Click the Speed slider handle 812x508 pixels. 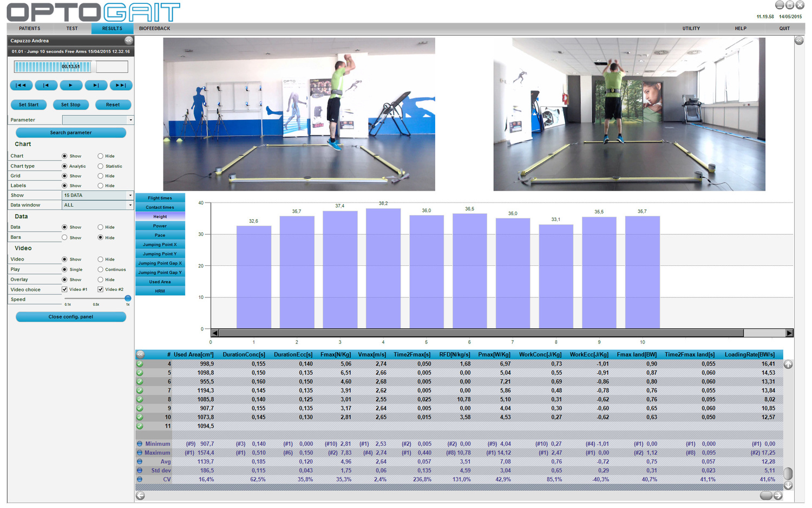click(128, 298)
